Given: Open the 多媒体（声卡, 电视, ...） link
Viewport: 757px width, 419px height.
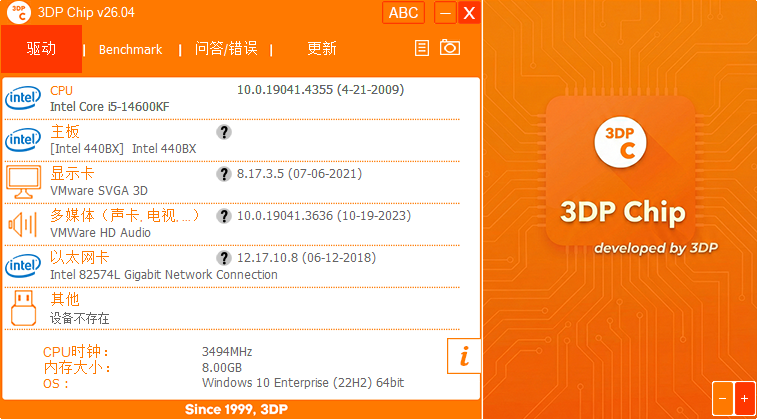Looking at the screenshot, I should click(125, 216).
